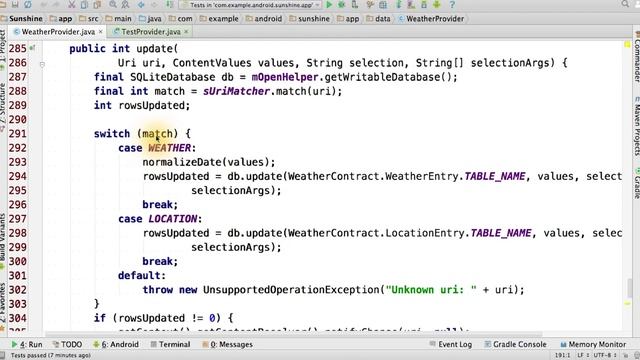The width and height of the screenshot is (640, 360).
Task: Open the Project side panel
Action: pyautogui.click(x=3, y=49)
